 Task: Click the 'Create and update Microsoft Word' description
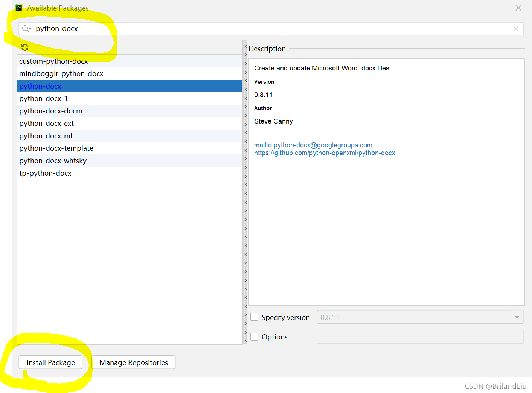(x=323, y=68)
